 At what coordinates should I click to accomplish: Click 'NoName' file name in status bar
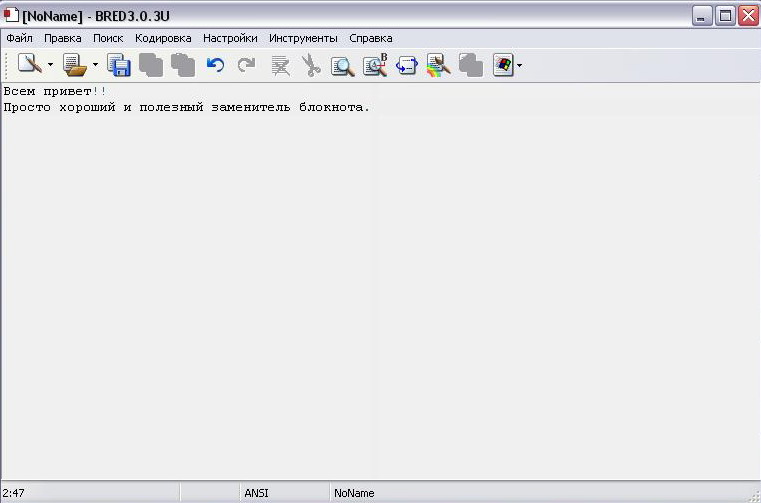coord(354,493)
